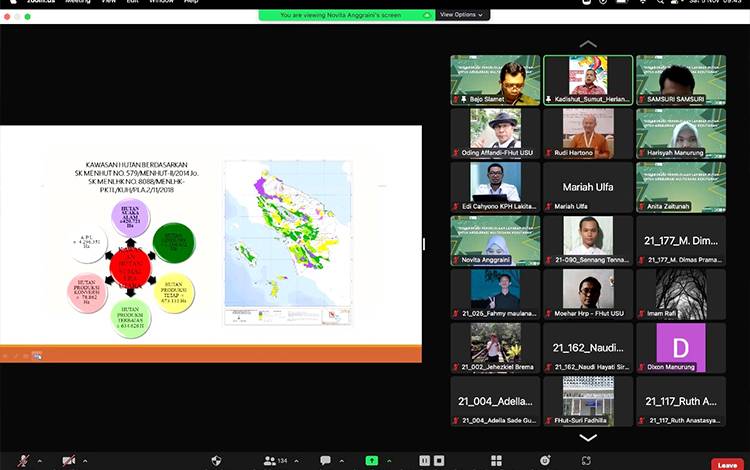Click the slide title 'KAWASAN HUTAN BERDASARKAN'
750x470 pixels.
pos(136,164)
